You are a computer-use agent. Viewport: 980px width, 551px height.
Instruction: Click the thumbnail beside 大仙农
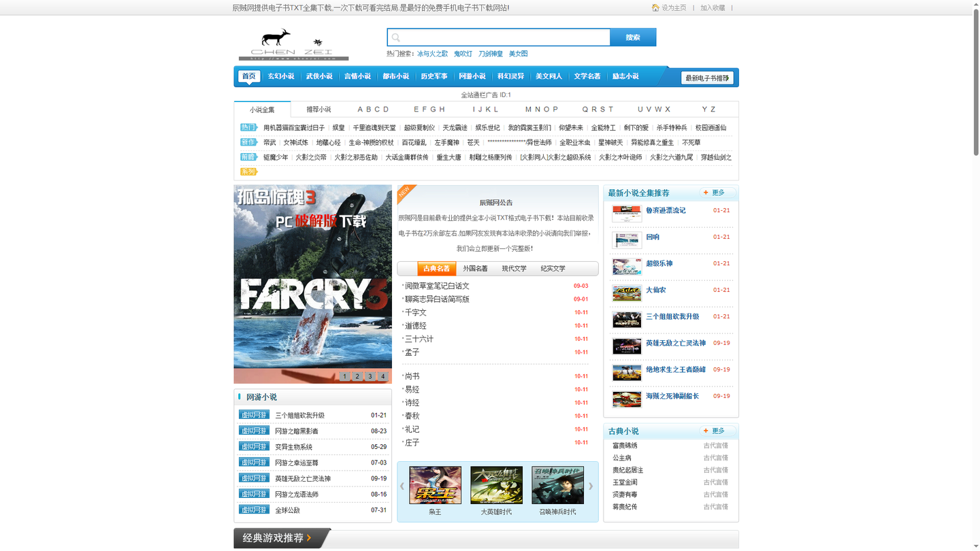(627, 293)
